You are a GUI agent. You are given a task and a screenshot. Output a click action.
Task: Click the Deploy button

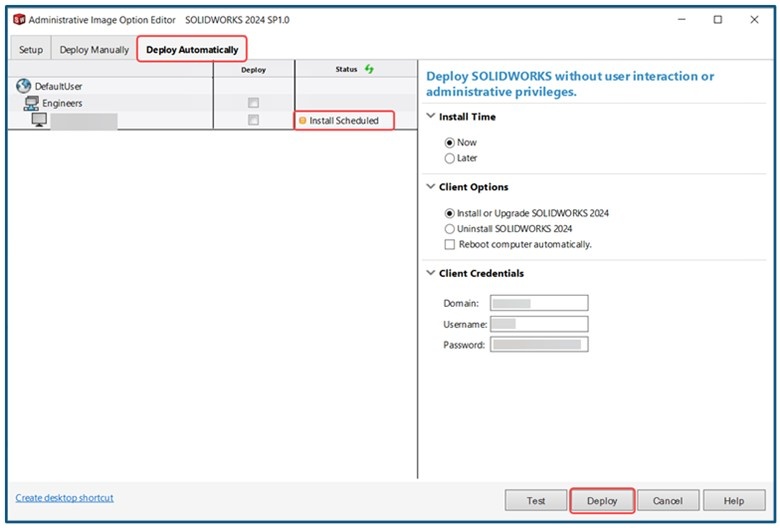tap(602, 501)
